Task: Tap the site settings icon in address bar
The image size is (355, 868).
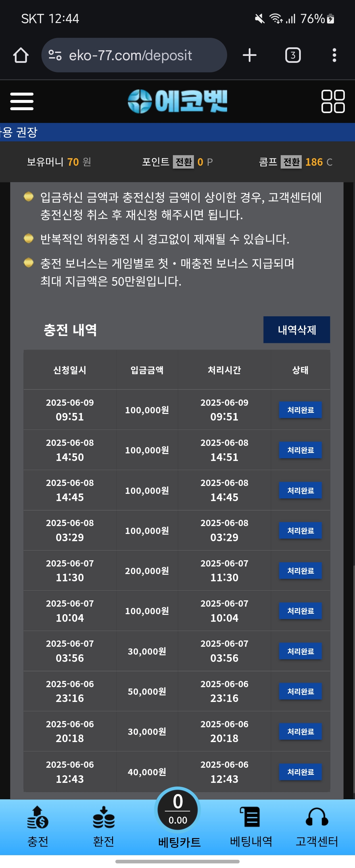Action: [x=55, y=55]
